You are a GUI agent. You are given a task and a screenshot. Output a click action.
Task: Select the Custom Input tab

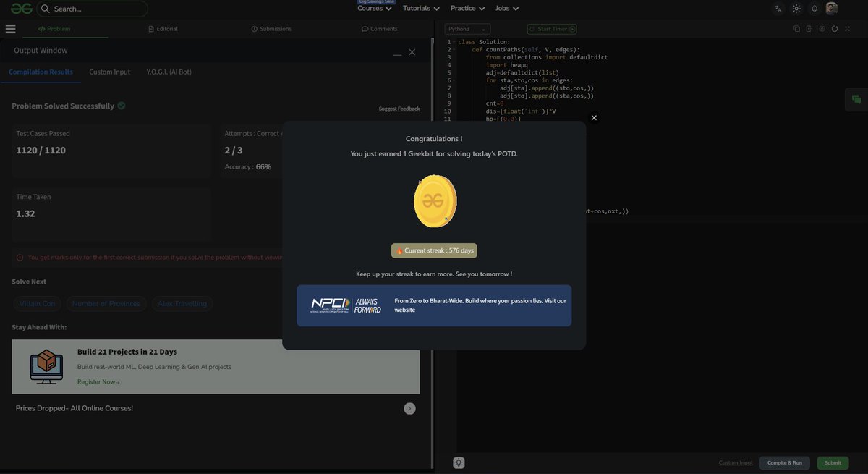tap(110, 72)
